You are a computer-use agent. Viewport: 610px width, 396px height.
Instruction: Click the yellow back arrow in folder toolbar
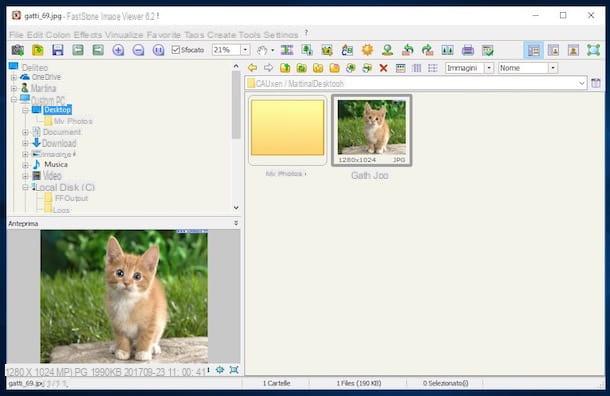point(252,68)
